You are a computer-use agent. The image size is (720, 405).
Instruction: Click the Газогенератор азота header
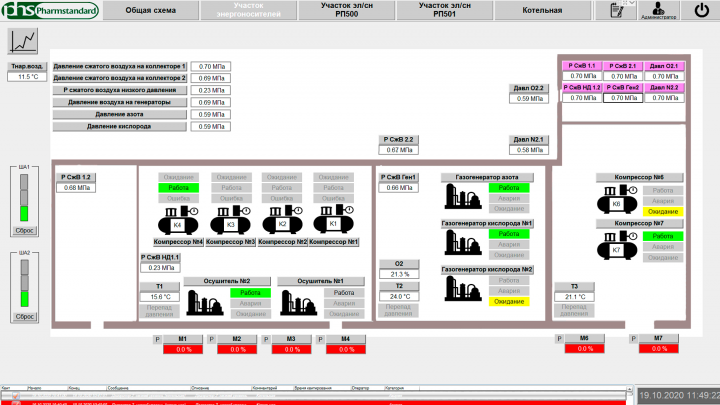pos(487,177)
